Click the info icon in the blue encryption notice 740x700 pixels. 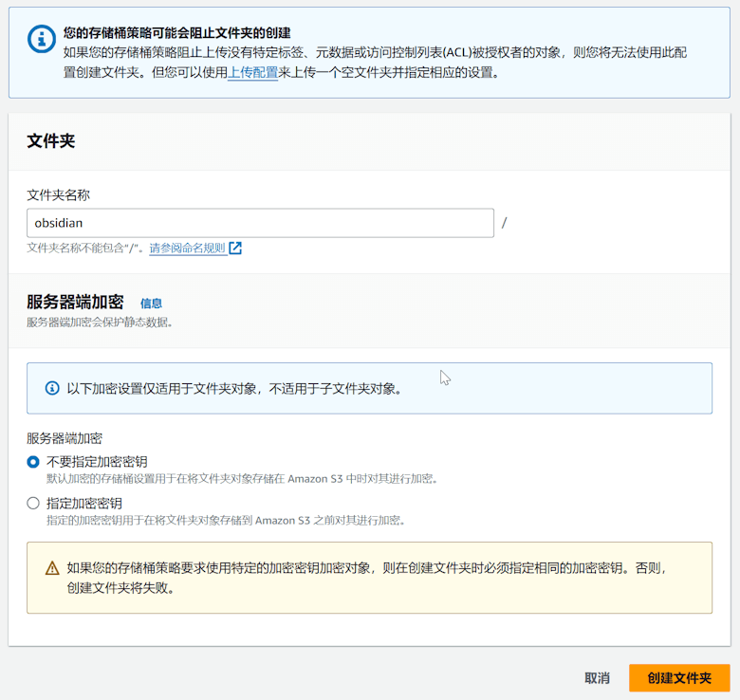point(52,388)
